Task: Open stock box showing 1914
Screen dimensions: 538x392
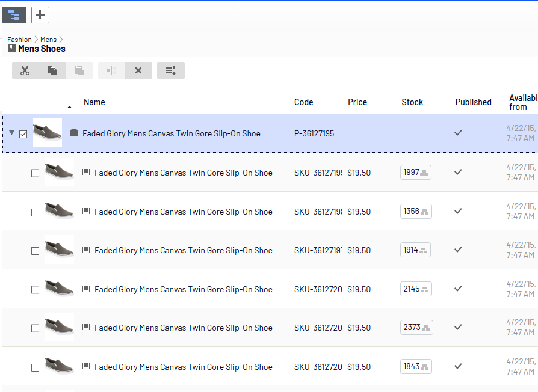Action: (415, 250)
